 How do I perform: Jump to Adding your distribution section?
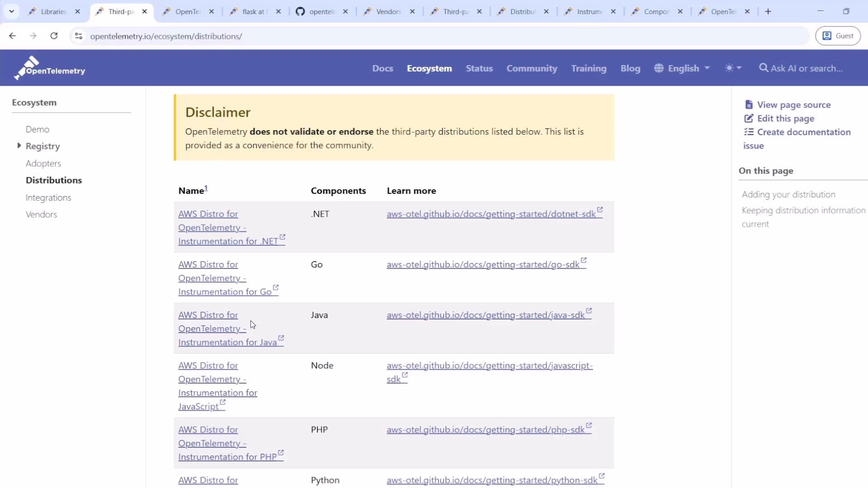coord(788,195)
